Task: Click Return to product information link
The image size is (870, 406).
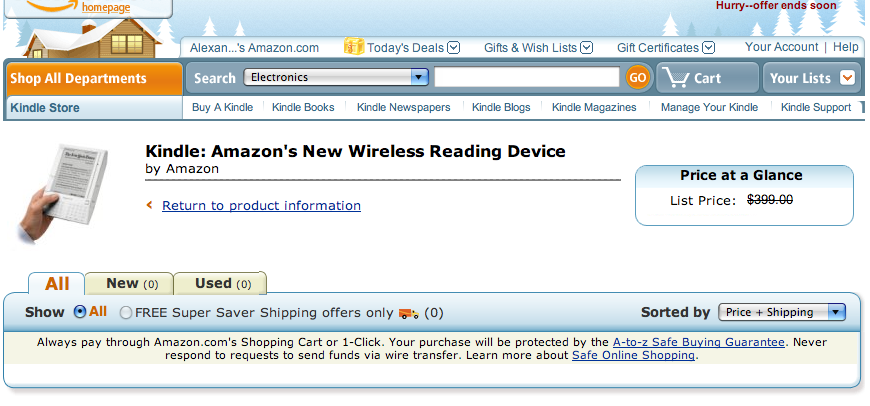Action: pos(261,205)
